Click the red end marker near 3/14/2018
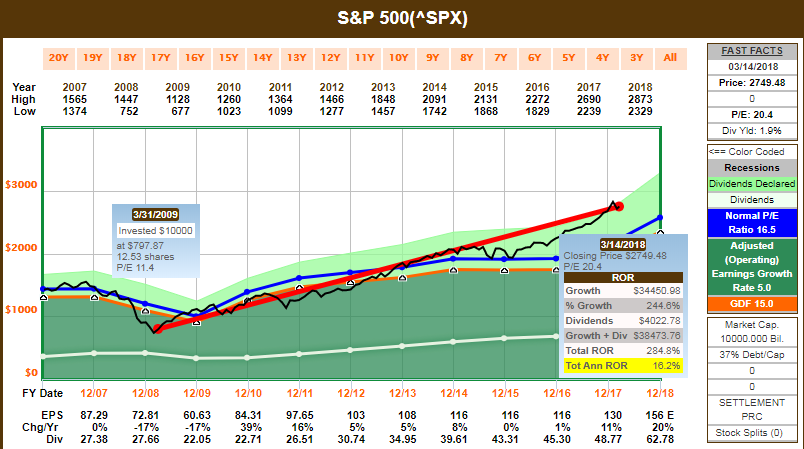Viewport: 804px width, 449px height. tap(619, 207)
